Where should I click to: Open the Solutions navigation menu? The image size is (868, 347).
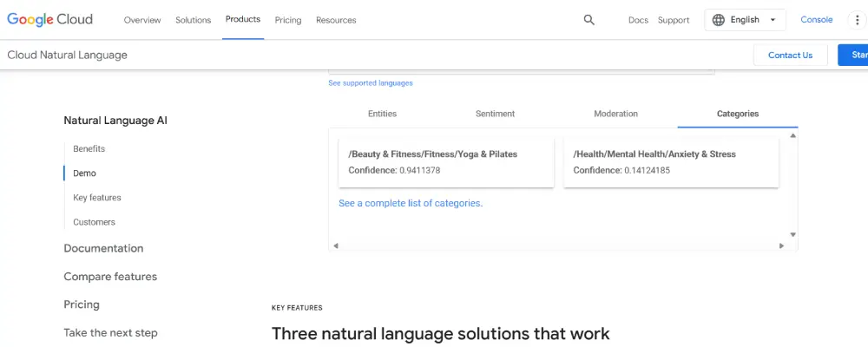[x=193, y=20]
